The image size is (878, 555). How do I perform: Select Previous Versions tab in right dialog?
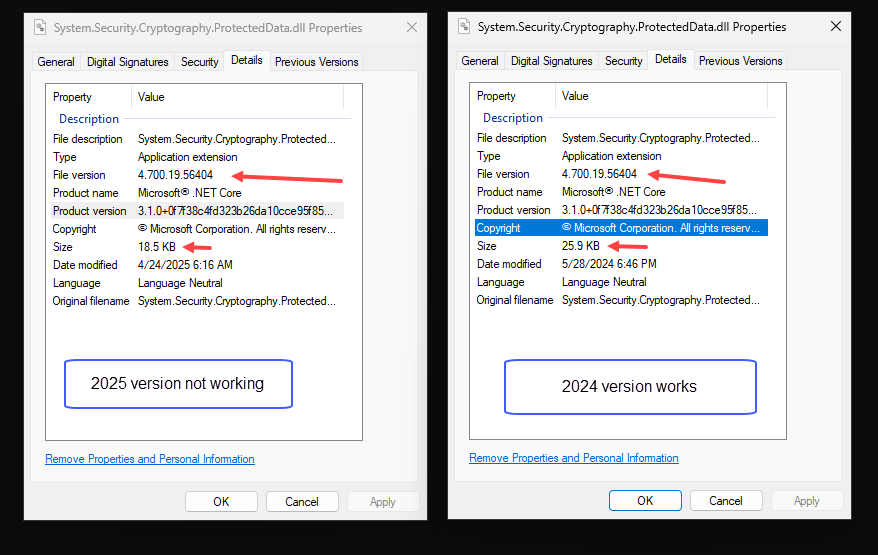(740, 61)
